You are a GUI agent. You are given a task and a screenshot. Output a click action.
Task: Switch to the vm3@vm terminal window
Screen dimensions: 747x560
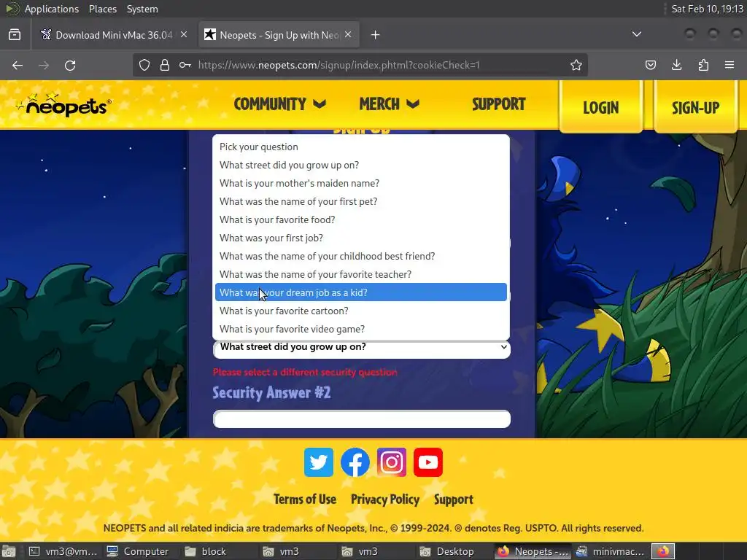(63, 551)
